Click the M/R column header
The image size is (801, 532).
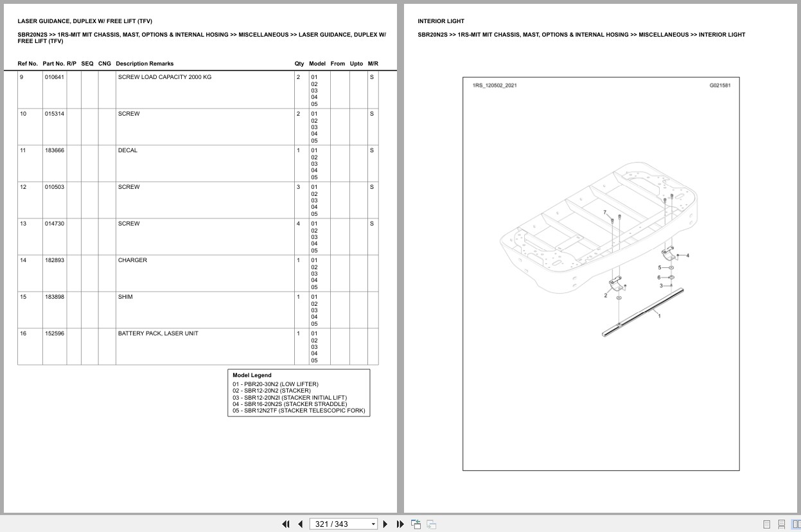(373, 64)
